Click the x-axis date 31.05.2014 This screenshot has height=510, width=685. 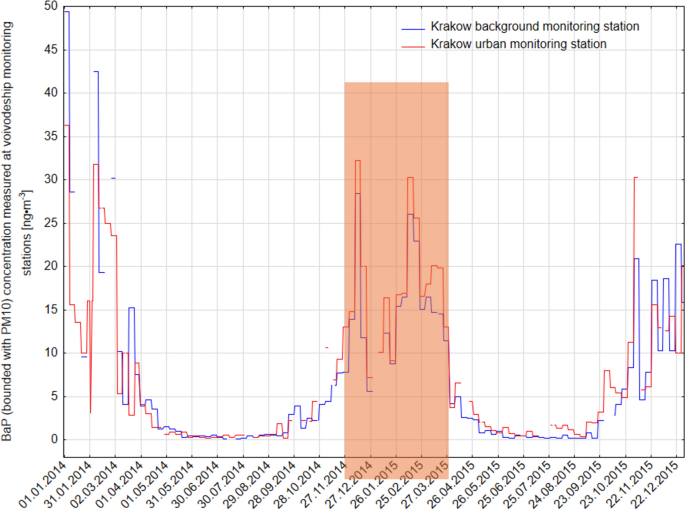click(171, 485)
